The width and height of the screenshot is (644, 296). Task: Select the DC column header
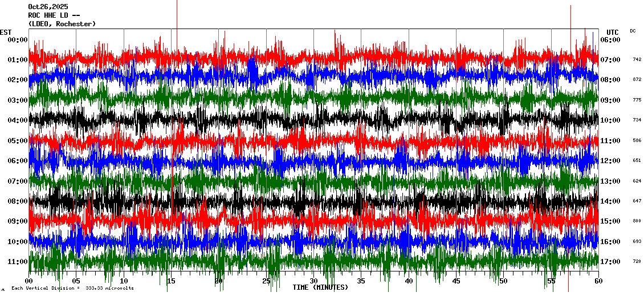[x=633, y=31]
